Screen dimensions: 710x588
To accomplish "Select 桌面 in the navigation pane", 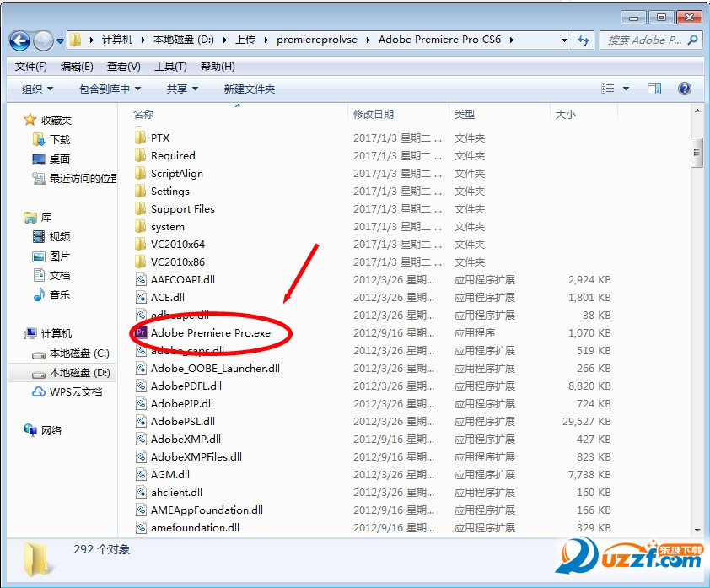I will click(x=51, y=159).
